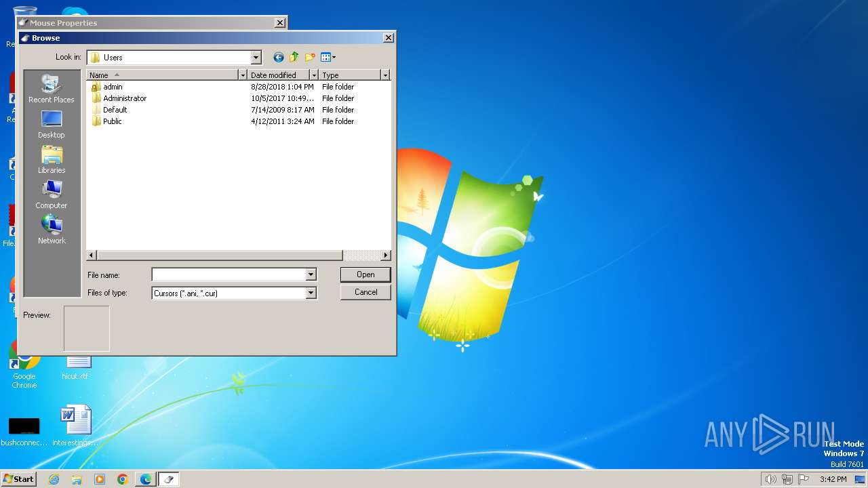Screen dimensions: 868x488
Task: Click the Show desktop button at taskbar end
Action: (860, 479)
